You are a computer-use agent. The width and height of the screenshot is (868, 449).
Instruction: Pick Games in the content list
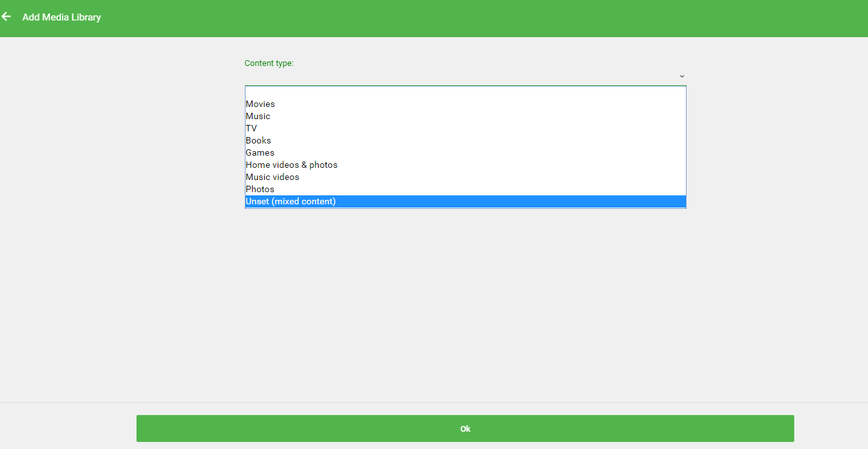tap(465, 152)
